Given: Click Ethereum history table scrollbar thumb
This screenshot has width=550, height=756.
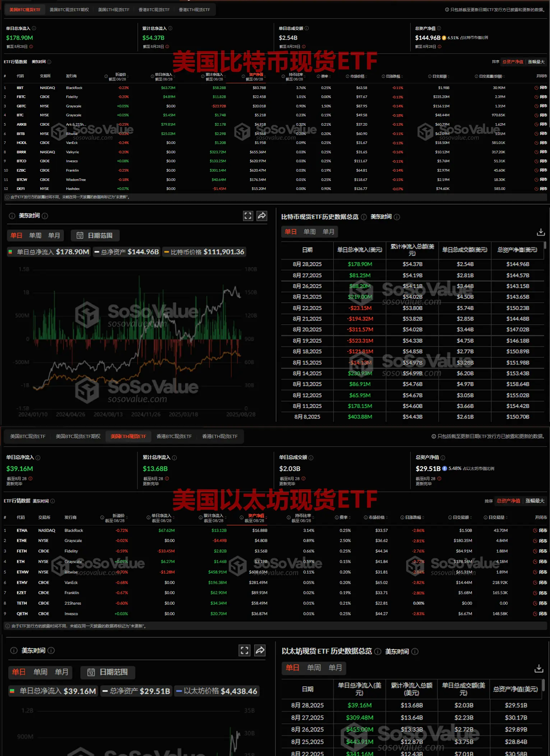Looking at the screenshot, I should (544, 685).
